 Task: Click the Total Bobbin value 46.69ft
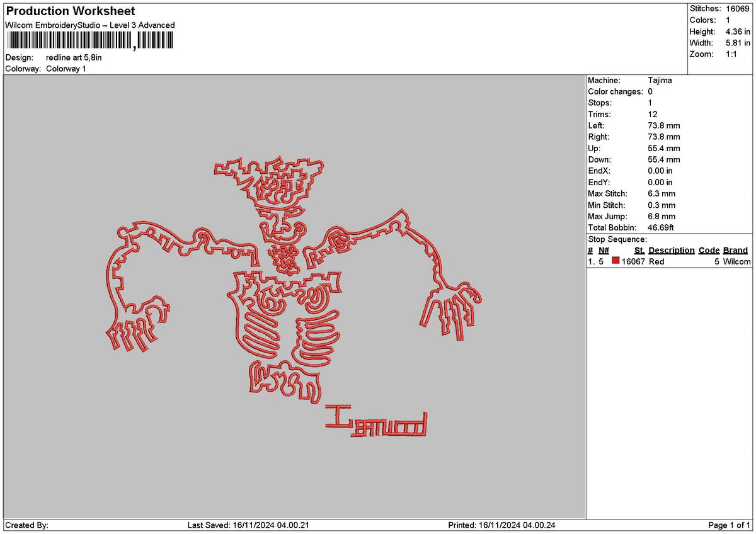[661, 228]
